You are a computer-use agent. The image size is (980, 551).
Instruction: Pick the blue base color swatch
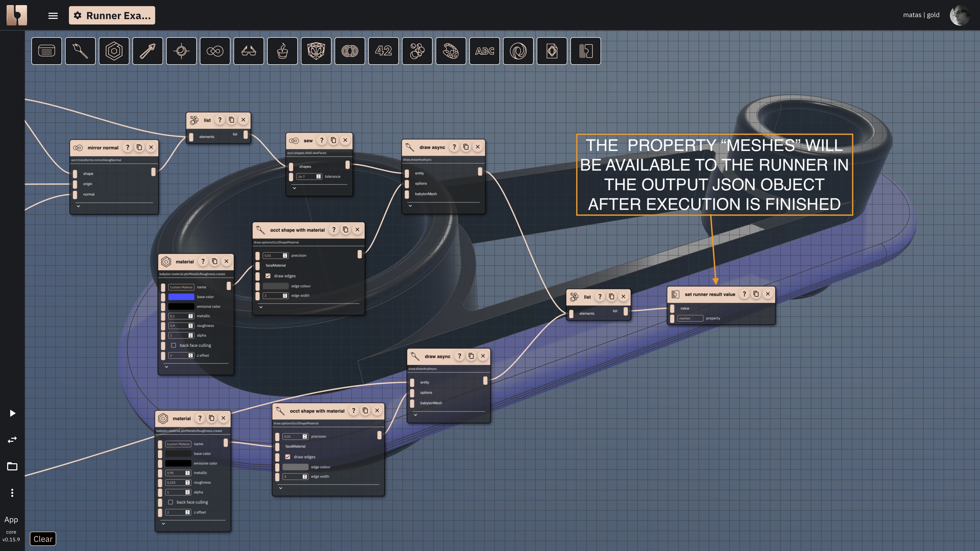point(181,297)
